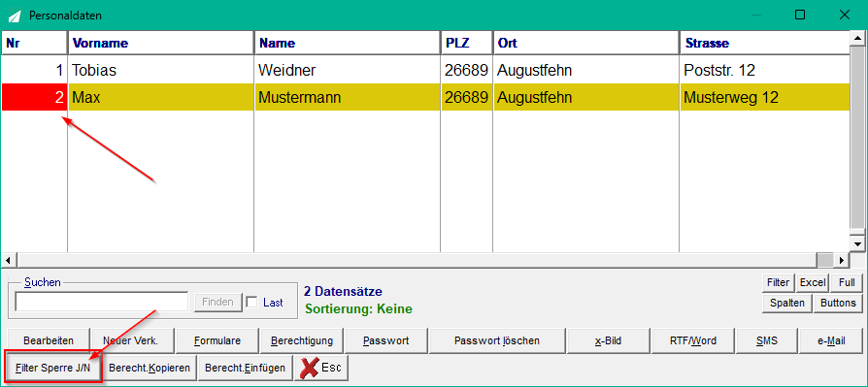Click the Berechtigung button

pos(302,340)
